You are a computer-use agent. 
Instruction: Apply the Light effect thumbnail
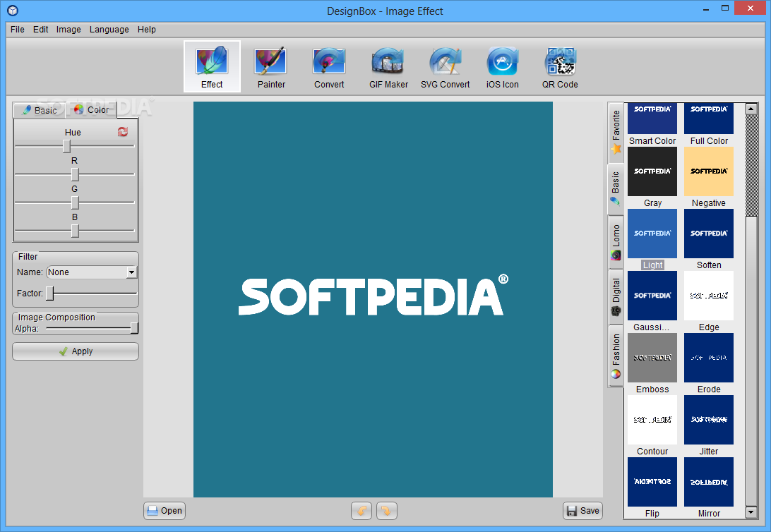coord(652,234)
